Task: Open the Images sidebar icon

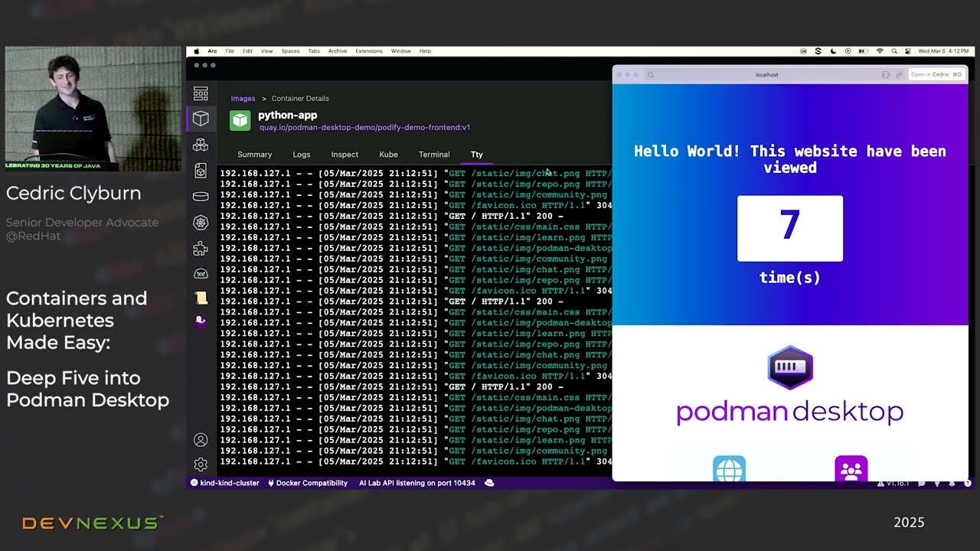Action: coord(201,170)
